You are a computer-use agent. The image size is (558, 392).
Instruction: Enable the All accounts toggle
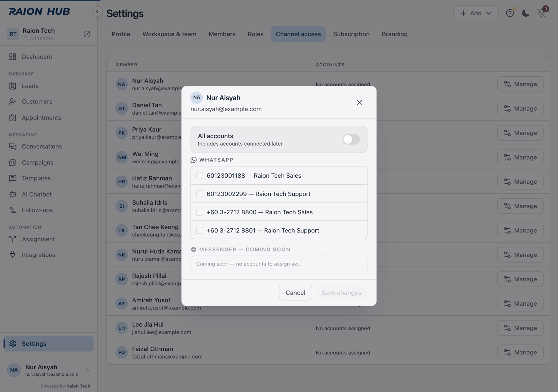click(x=351, y=139)
